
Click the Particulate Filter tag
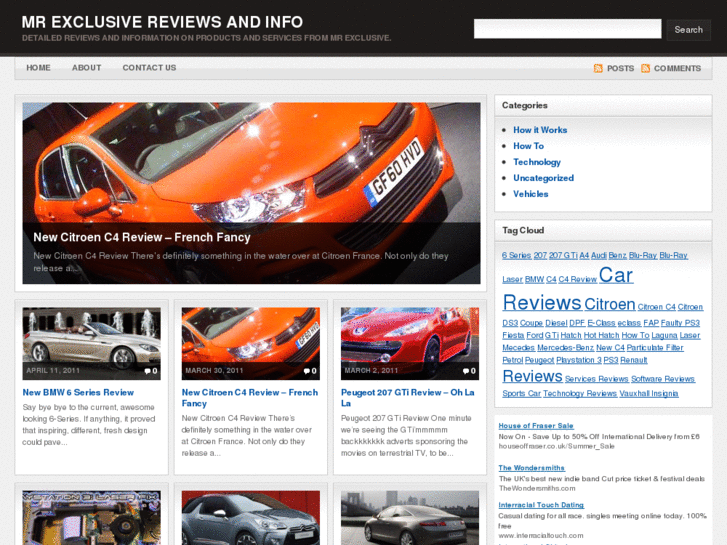click(x=655, y=348)
